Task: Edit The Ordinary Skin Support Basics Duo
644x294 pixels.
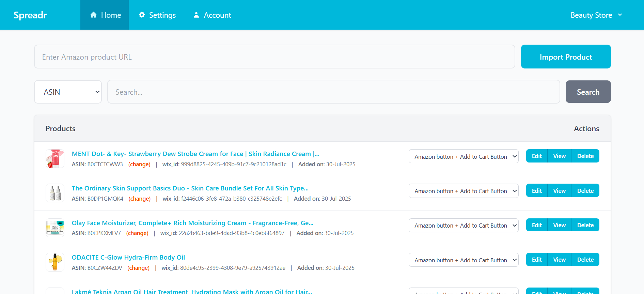Action: [x=537, y=191]
